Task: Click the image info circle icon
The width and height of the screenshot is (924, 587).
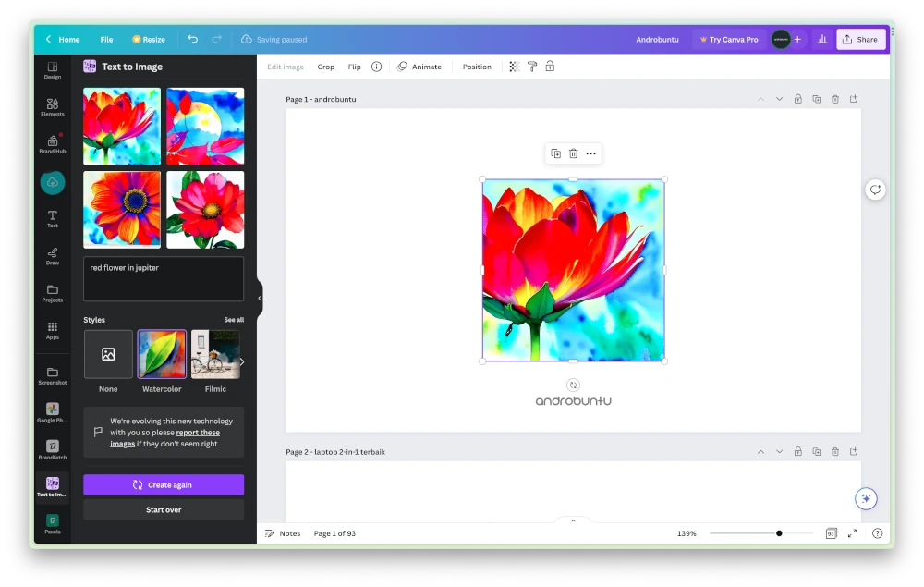Action: 376,66
